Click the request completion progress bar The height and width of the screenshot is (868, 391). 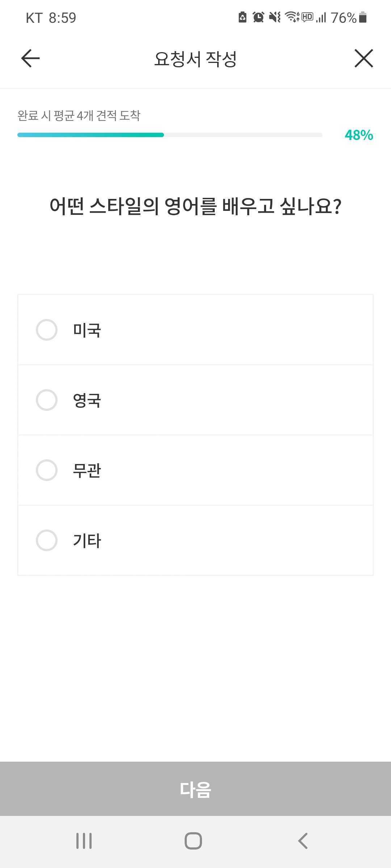pos(169,135)
